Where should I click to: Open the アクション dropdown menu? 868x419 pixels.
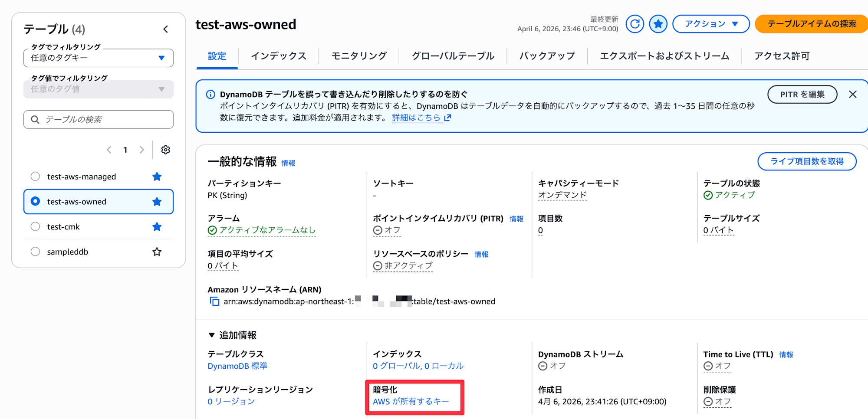coord(711,24)
